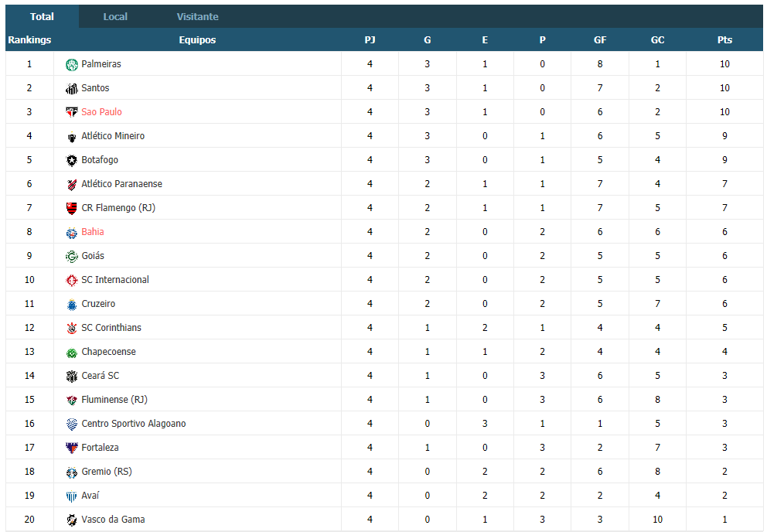Click the Palmeiras club crest icon

72,65
